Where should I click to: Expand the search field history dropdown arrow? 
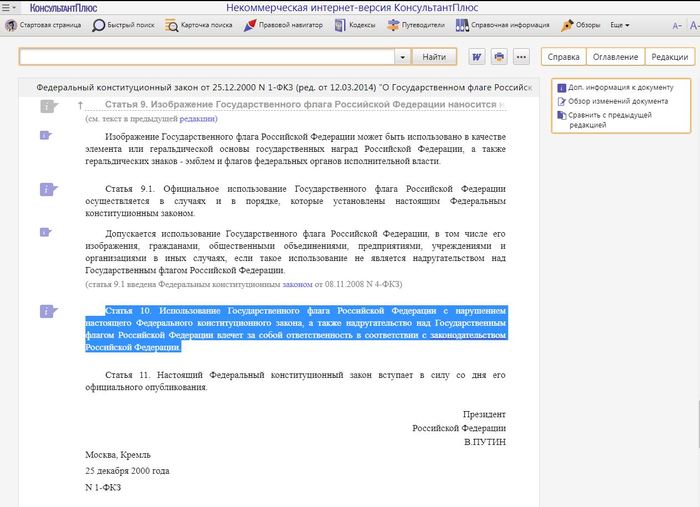tap(402, 57)
